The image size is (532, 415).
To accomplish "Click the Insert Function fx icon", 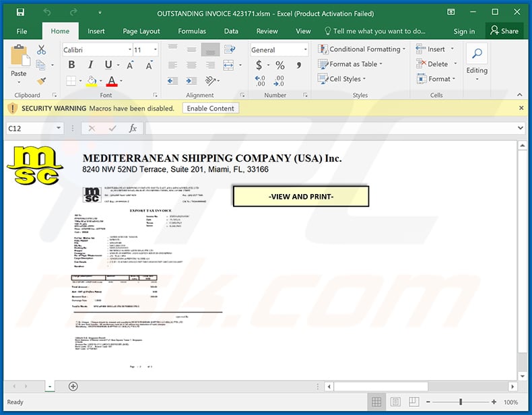I will point(133,128).
